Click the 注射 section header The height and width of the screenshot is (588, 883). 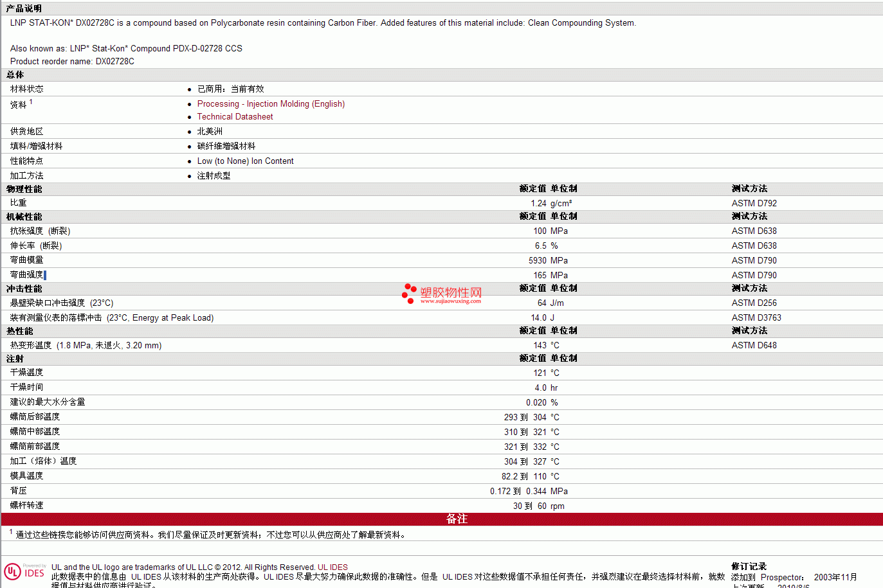pyautogui.click(x=15, y=359)
